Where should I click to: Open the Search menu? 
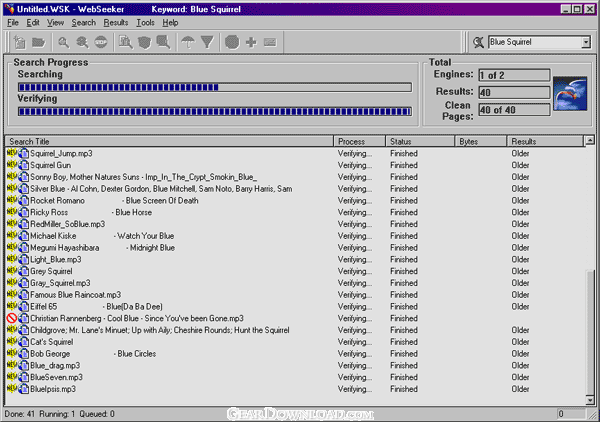(83, 23)
